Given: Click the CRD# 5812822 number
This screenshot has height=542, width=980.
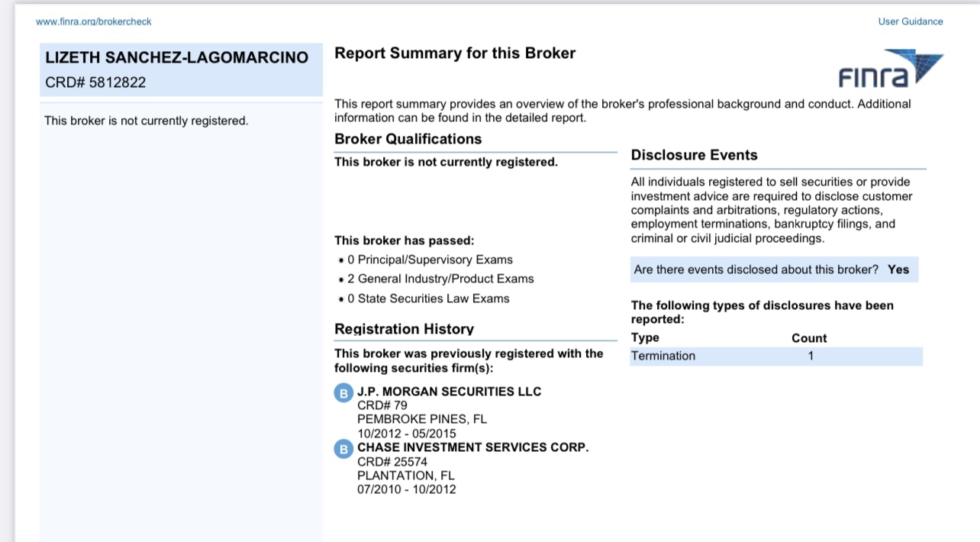Looking at the screenshot, I should pos(95,82).
